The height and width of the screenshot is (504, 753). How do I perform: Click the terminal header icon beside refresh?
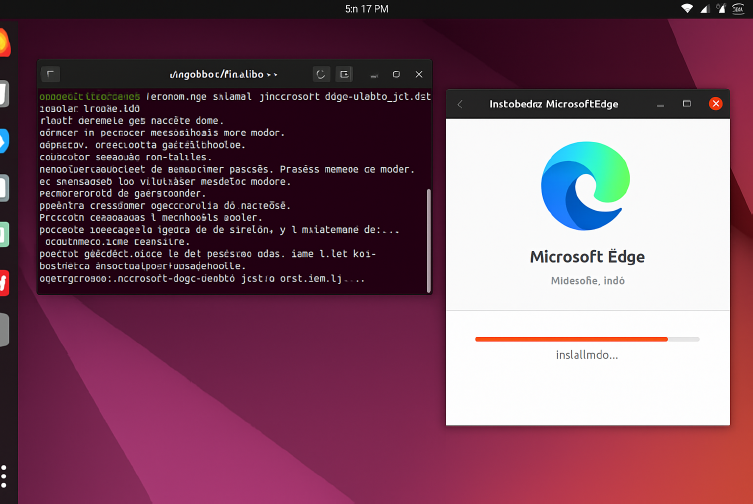point(344,74)
